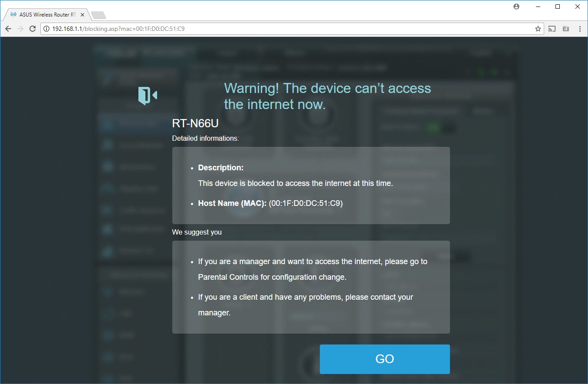Click the Parental Controls suggestion text
The height and width of the screenshot is (384, 588).
(313, 269)
